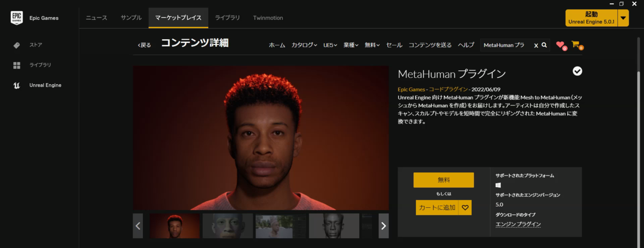
Task: Click the 2022/06/09 date text
Action: point(487,89)
